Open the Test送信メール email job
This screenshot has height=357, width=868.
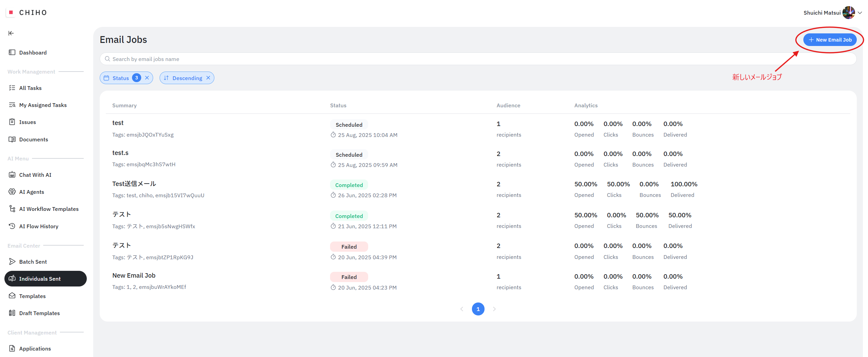coord(134,184)
